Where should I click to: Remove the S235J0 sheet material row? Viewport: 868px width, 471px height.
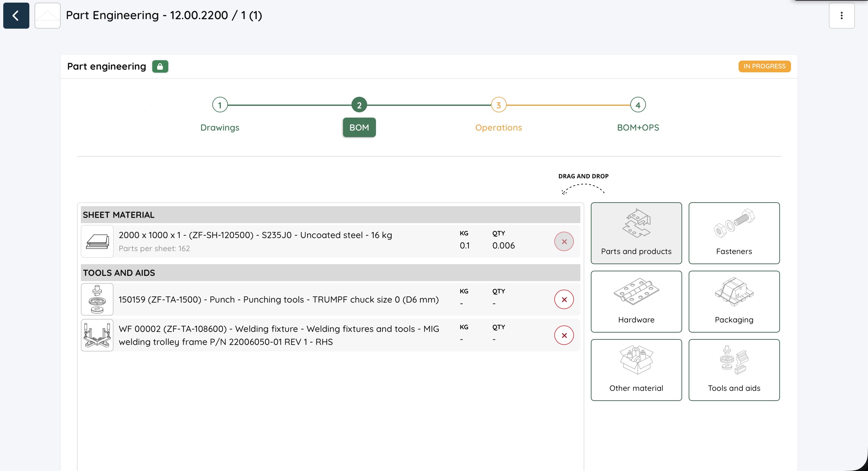pyautogui.click(x=564, y=241)
